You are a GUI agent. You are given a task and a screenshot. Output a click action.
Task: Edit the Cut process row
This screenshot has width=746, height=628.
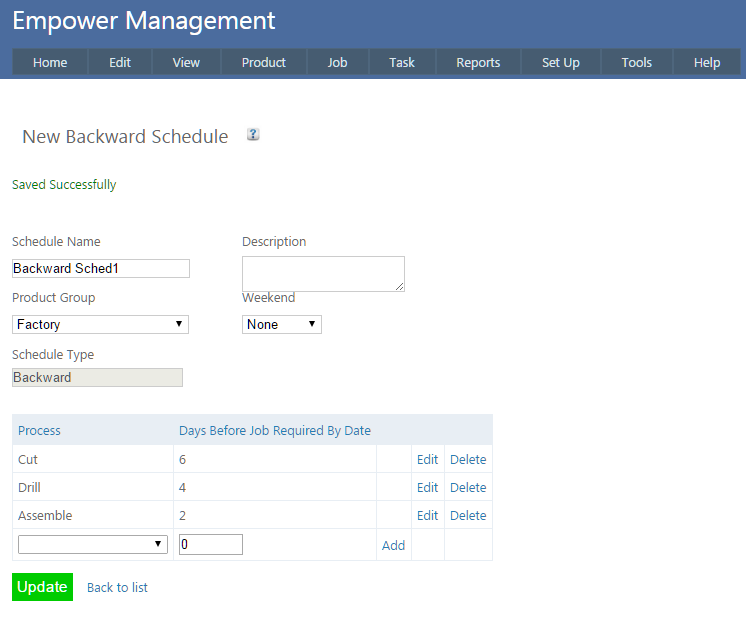click(427, 460)
